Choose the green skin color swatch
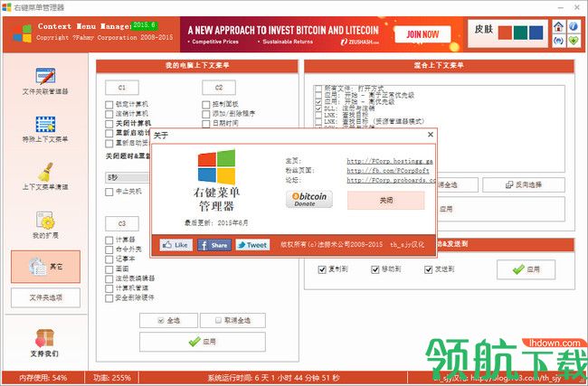Image resolution: width=588 pixels, height=386 pixels. pos(520,33)
